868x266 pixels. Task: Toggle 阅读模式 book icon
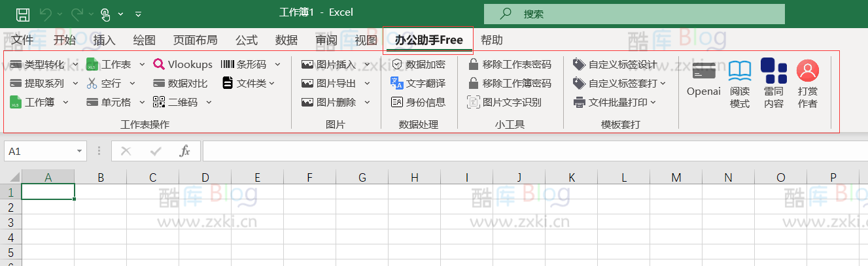[x=740, y=71]
